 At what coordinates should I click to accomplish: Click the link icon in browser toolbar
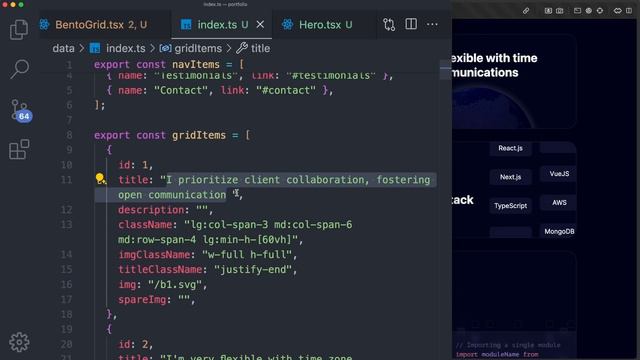click(526, 11)
